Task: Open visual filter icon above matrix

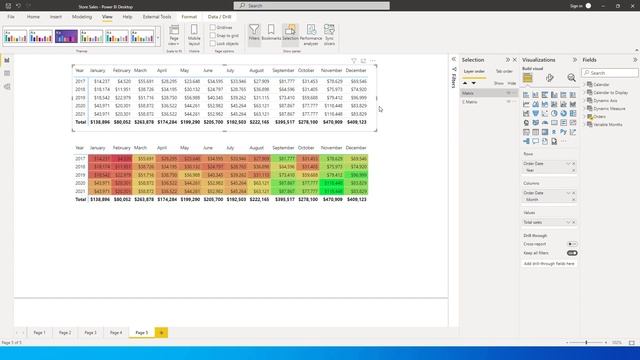Action: [354, 61]
